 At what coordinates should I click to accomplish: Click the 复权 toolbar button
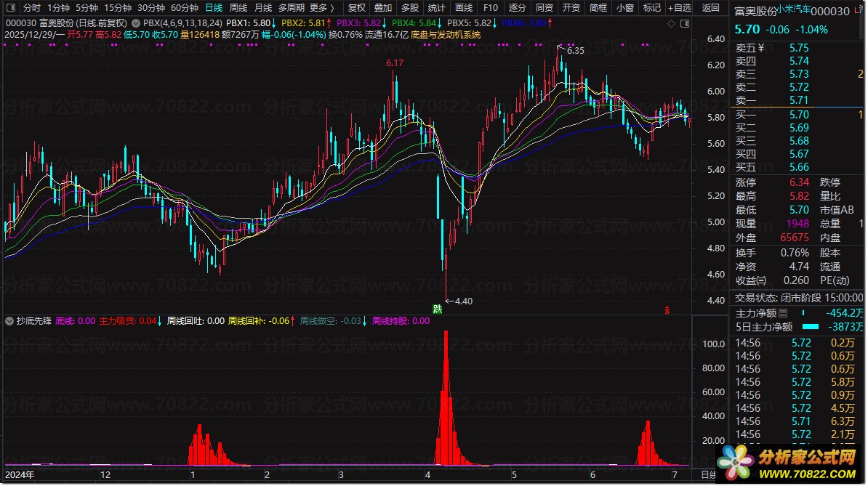(356, 8)
